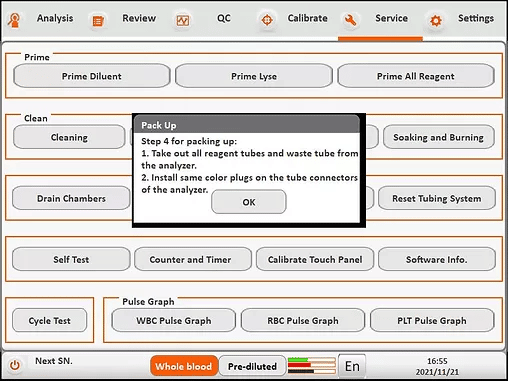This screenshot has height=381, width=508.
Task: Click the reagent level bars indicator
Action: click(312, 365)
